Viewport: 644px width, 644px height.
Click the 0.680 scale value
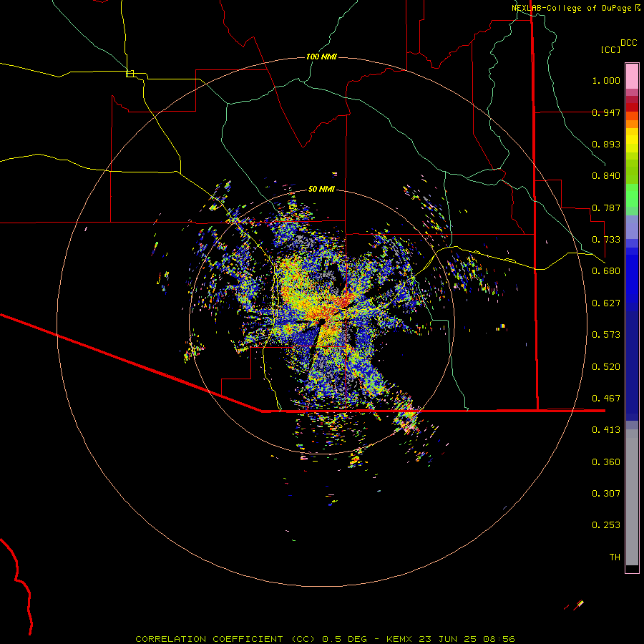click(x=606, y=271)
